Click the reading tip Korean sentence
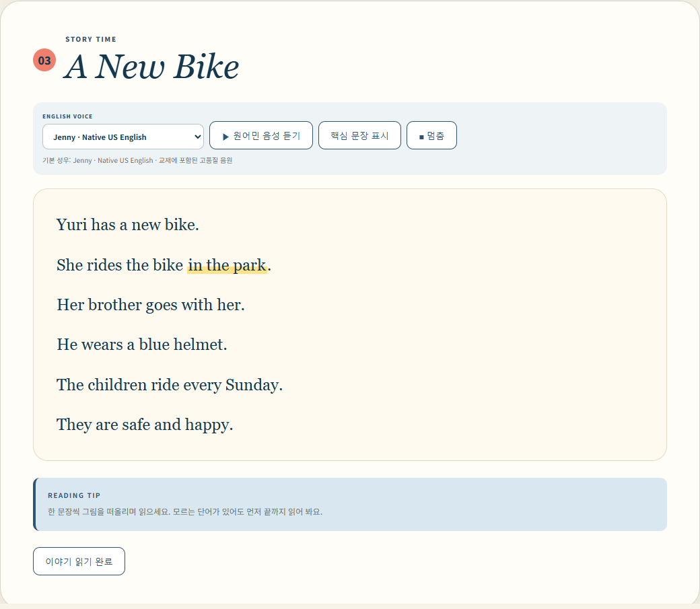This screenshot has width=700, height=609. coord(185,511)
